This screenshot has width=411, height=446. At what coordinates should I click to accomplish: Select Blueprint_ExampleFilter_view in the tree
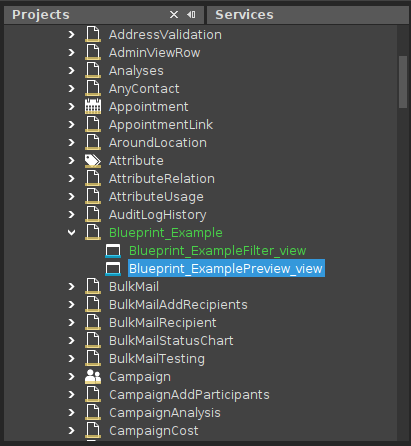[218, 251]
